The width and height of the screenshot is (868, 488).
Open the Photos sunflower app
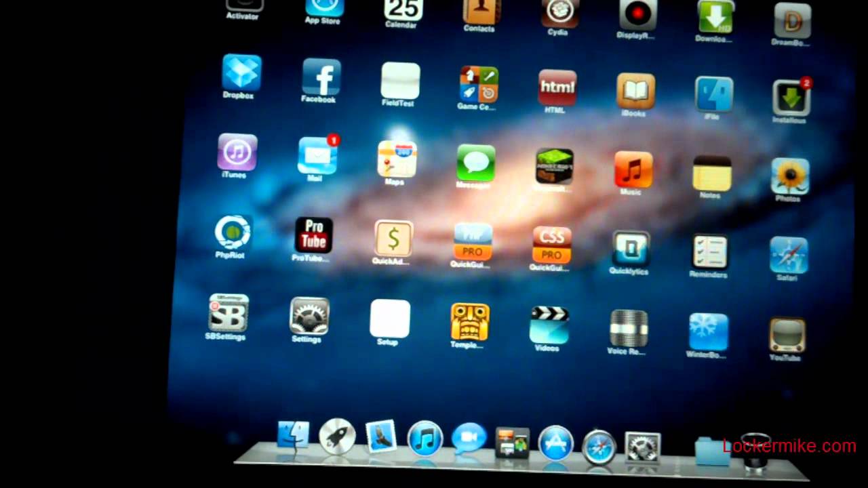789,177
